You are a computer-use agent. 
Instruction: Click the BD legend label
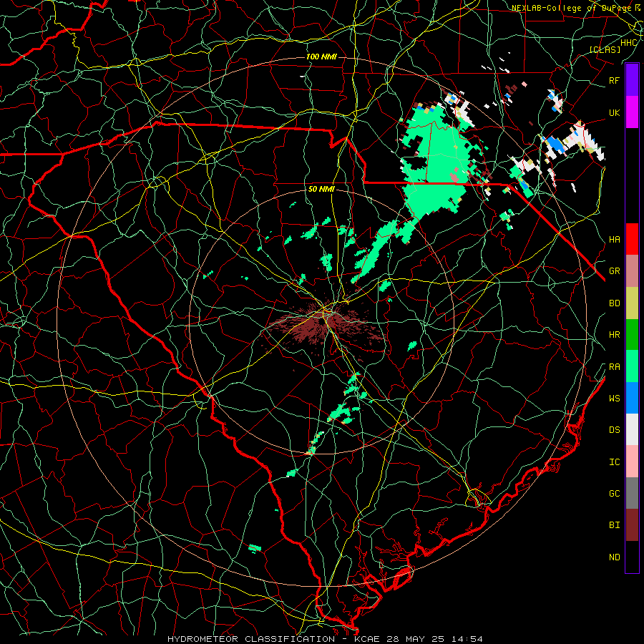click(x=615, y=303)
